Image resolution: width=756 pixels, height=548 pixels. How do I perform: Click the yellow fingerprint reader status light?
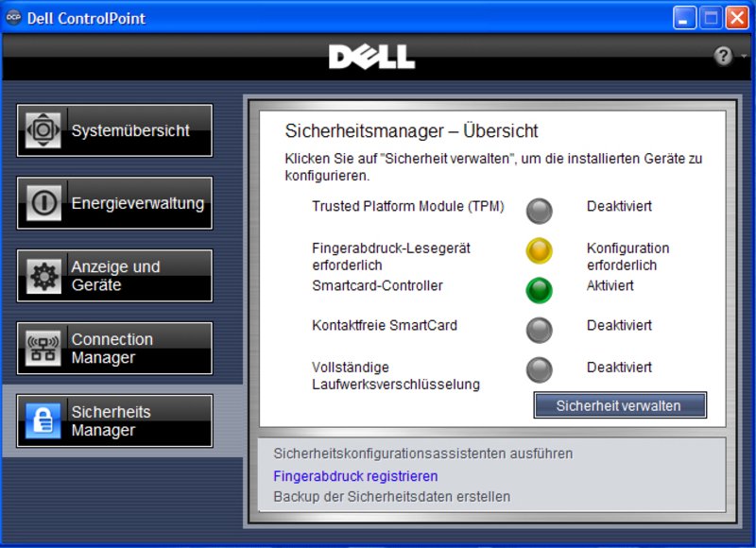point(539,250)
